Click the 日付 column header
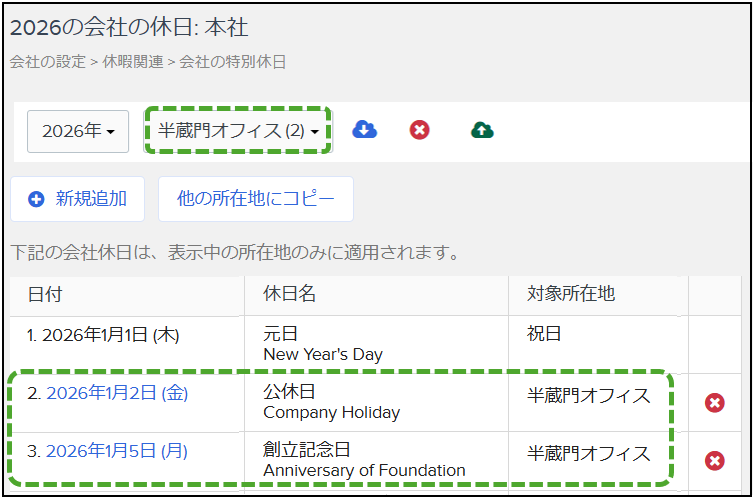This screenshot has height=498, width=753. point(45,294)
